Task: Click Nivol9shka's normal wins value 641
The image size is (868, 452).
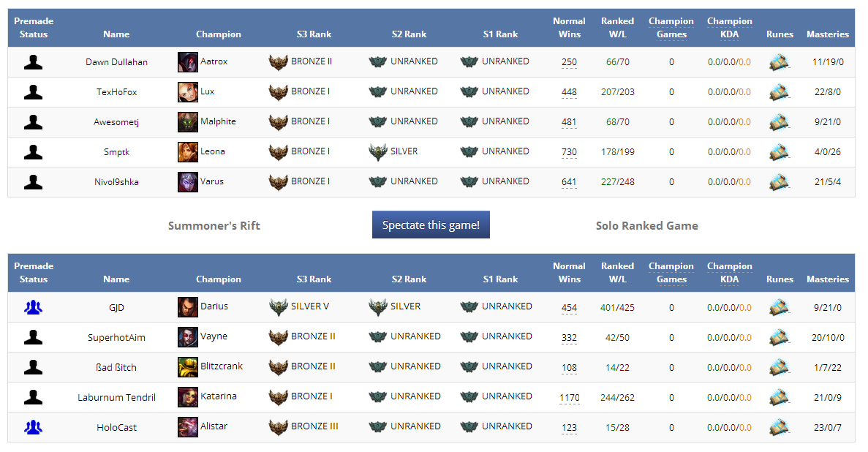Action: (x=569, y=182)
